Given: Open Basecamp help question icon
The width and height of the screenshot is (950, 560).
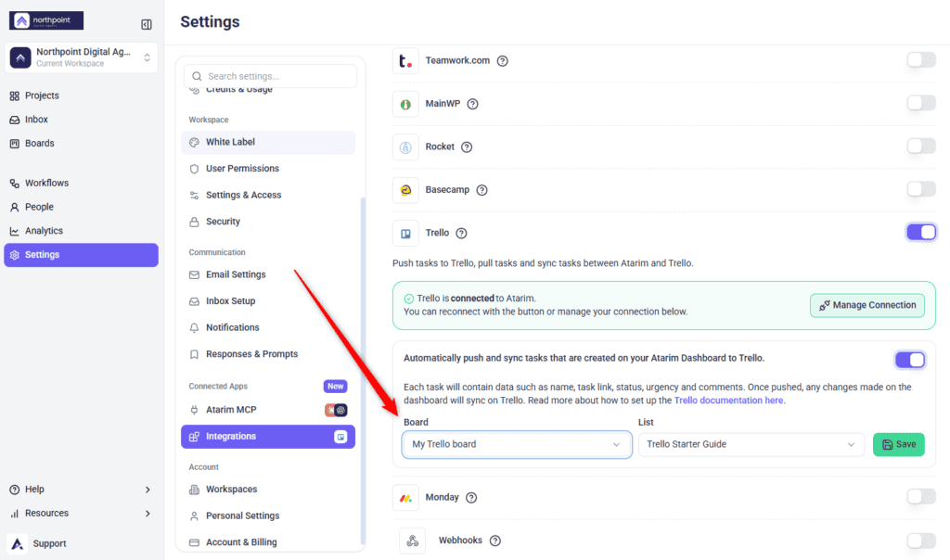Looking at the screenshot, I should pyautogui.click(x=481, y=190).
